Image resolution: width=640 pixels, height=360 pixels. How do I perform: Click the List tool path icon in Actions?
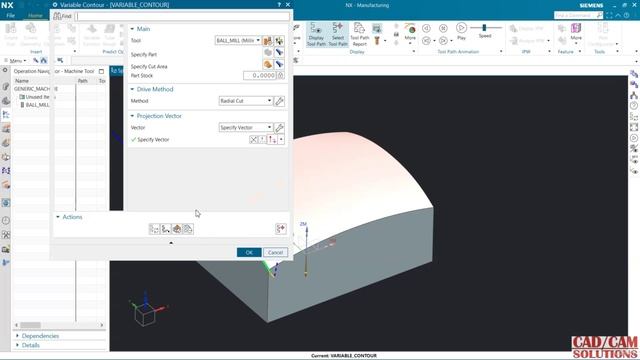(188, 229)
